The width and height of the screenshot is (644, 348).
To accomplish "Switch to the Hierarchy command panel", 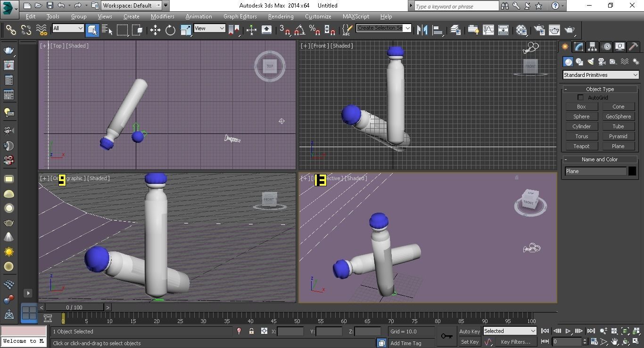I will (x=592, y=46).
